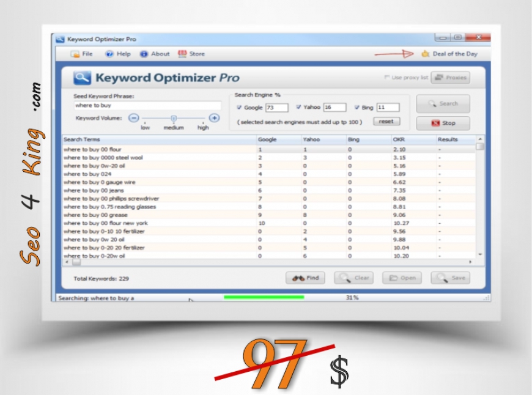
Task: Click the Help question mark icon
Action: 109,54
